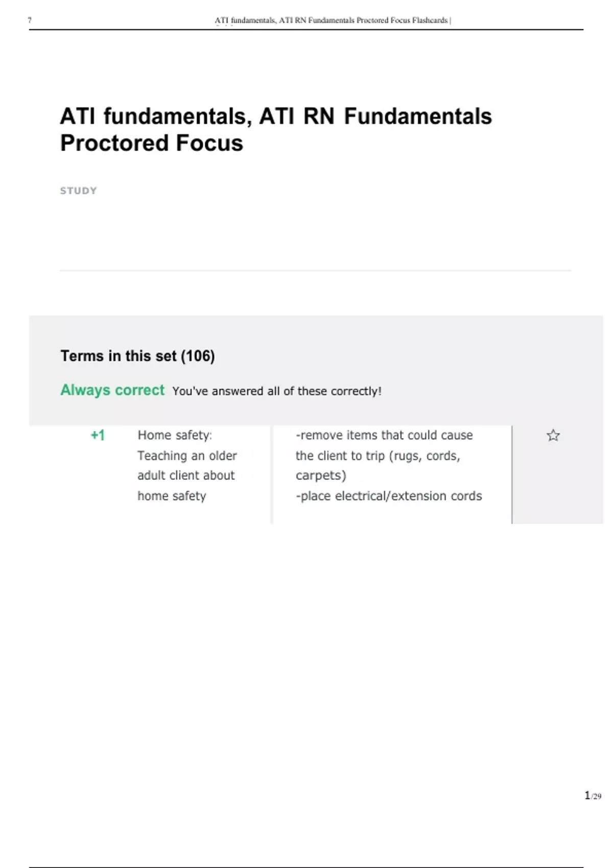Click the 1/29 page number indicator
Screen dimensions: 613x868
click(593, 795)
